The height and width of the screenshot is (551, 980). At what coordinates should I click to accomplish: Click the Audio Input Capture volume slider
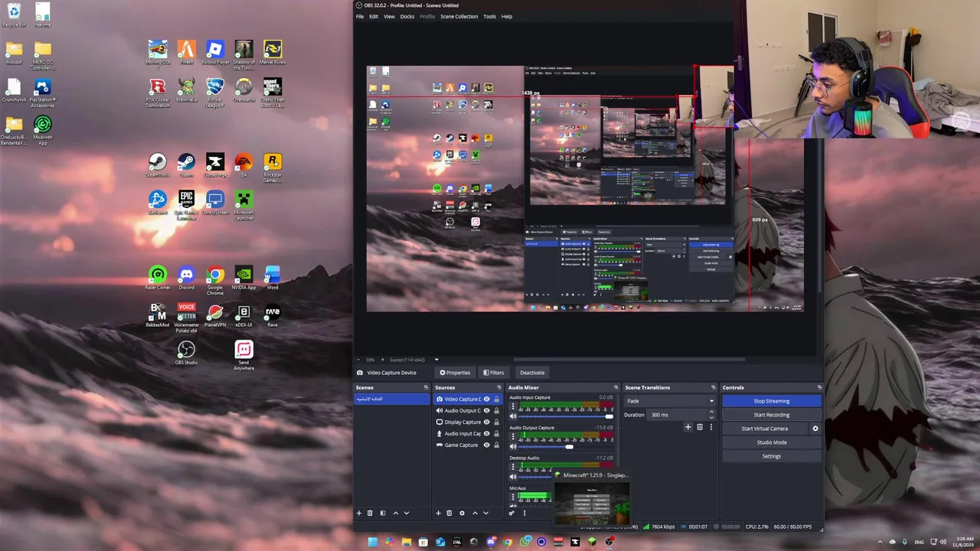click(x=566, y=416)
